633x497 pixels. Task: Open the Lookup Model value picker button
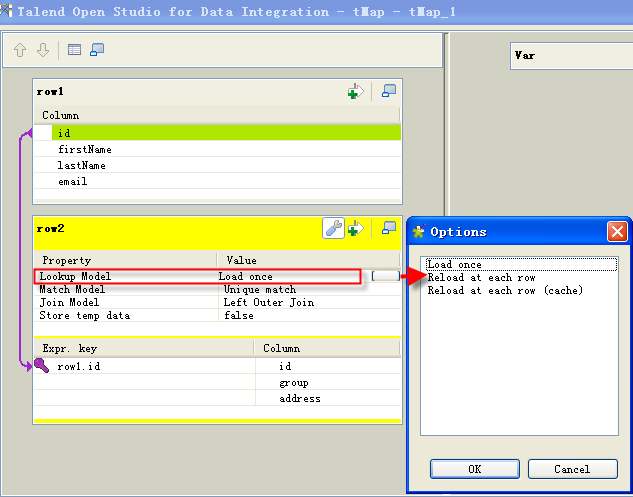tap(384, 276)
